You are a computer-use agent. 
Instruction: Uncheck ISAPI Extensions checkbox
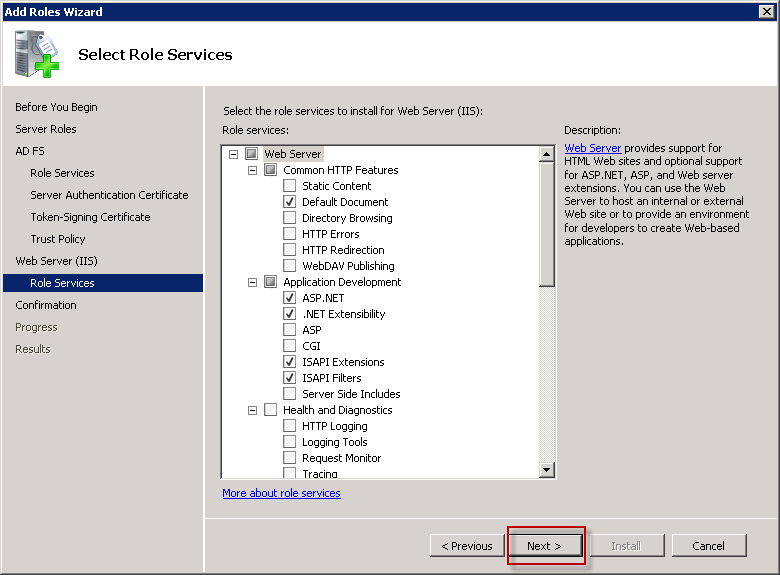tap(290, 362)
